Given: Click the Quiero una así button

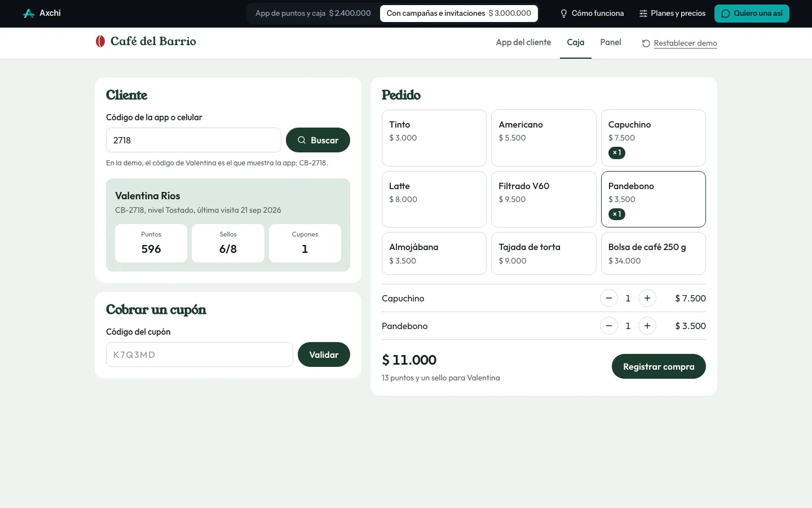Looking at the screenshot, I should 752,14.
